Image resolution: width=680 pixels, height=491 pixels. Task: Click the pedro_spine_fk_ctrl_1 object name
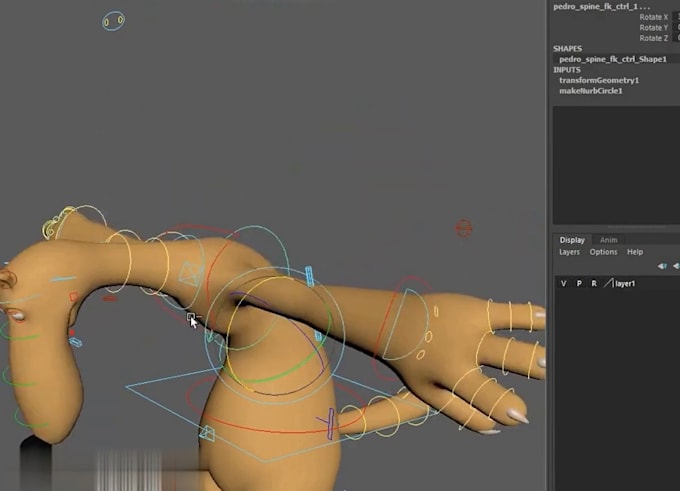(x=601, y=7)
